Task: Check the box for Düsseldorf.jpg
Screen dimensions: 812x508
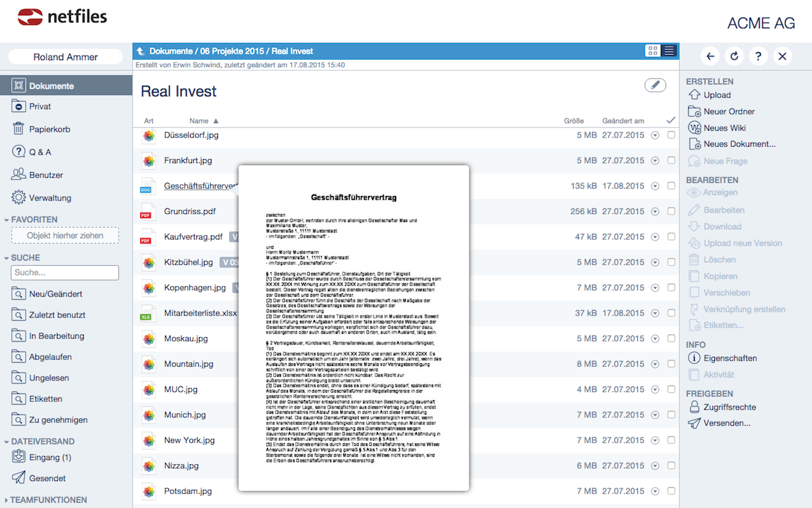Action: (671, 135)
